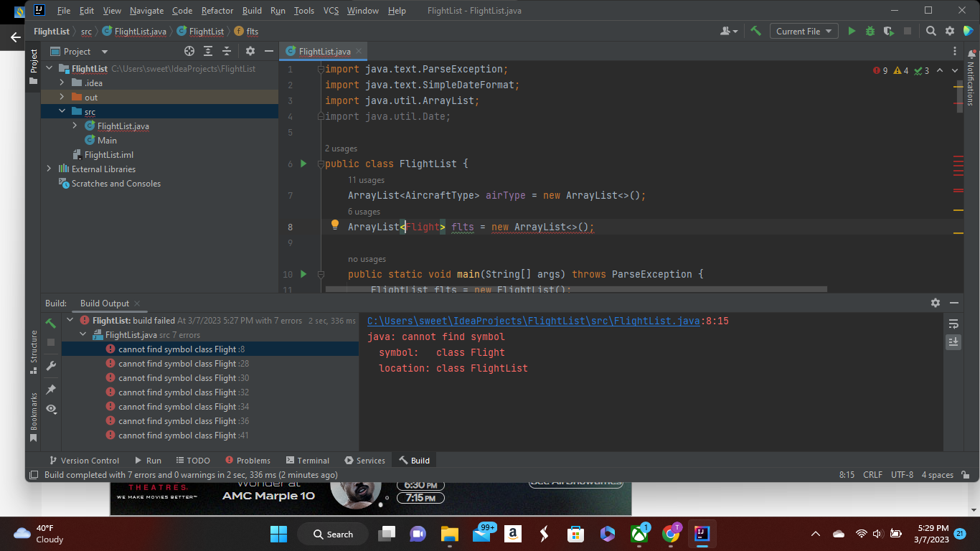The width and height of the screenshot is (980, 551).
Task: Run with Coverage using the shield icon
Action: point(887,31)
